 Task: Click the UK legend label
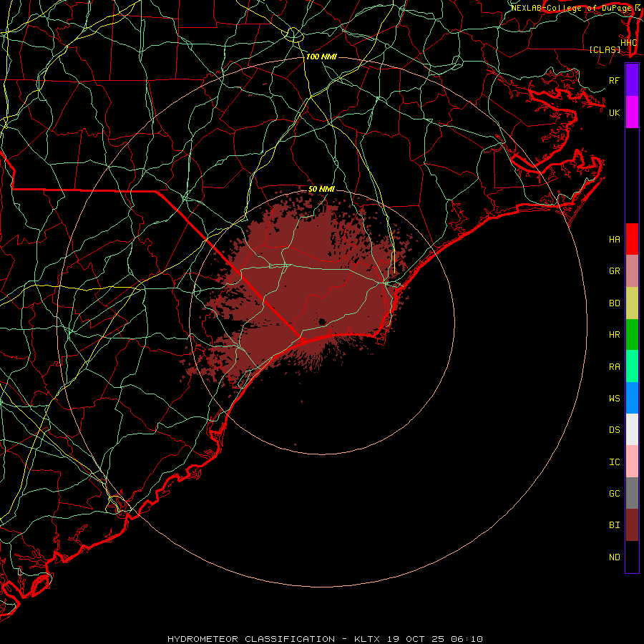tap(614, 112)
